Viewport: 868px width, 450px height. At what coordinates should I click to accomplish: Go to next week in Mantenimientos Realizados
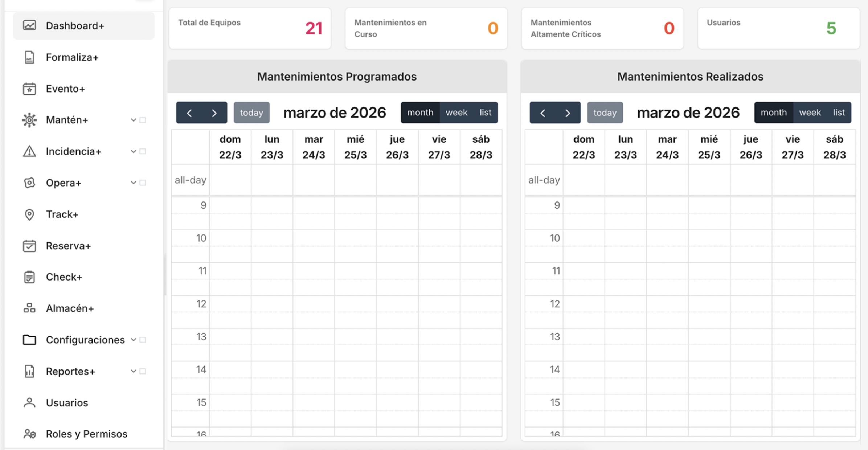pos(568,113)
